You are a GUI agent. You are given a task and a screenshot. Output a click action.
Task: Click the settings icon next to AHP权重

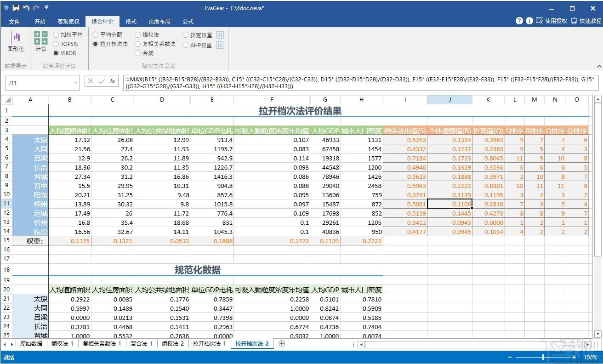pyautogui.click(x=220, y=45)
